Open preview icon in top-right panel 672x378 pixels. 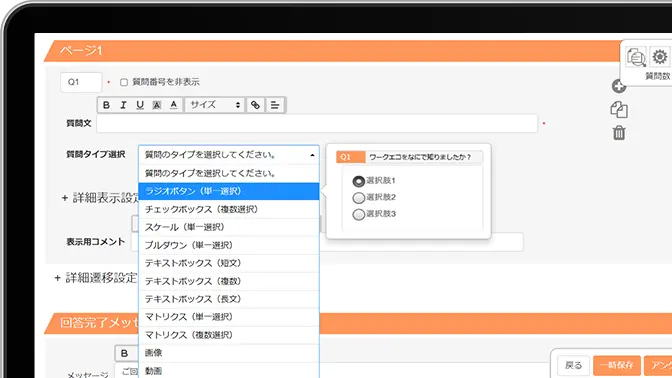(636, 57)
